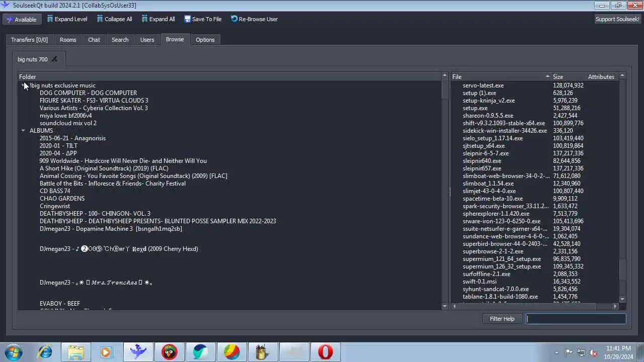644x362 pixels.
Task: Select DJmegan23 - Dopamine Machine 3 folder
Action: [111, 229]
